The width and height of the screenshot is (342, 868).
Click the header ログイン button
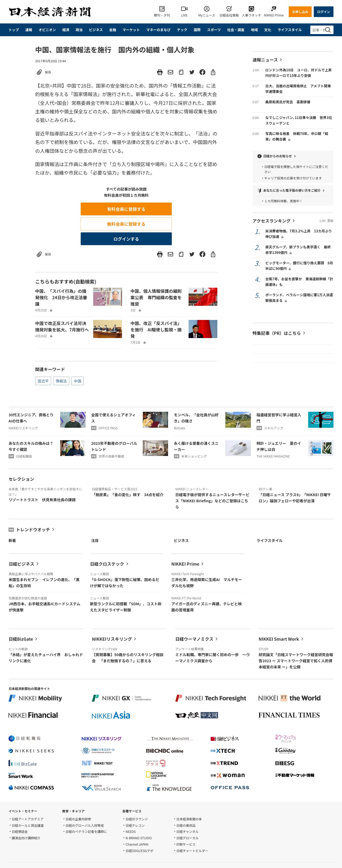coord(323,12)
